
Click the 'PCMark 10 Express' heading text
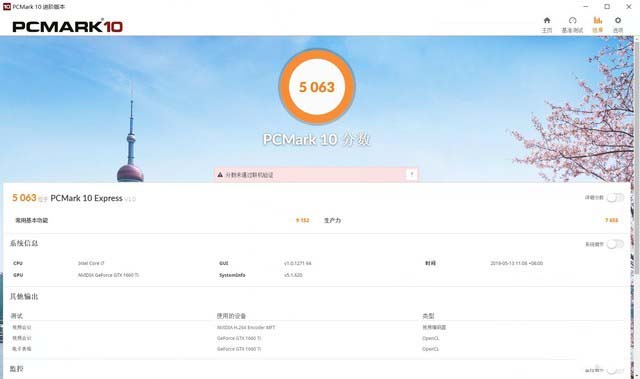click(x=86, y=198)
